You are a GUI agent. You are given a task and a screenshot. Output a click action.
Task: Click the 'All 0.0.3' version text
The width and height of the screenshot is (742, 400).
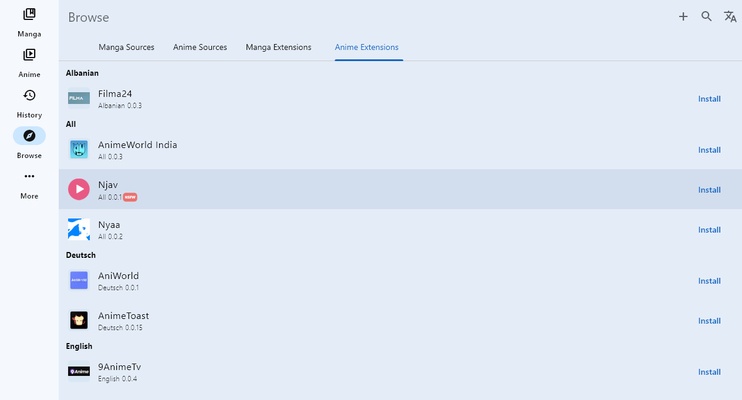(110, 157)
